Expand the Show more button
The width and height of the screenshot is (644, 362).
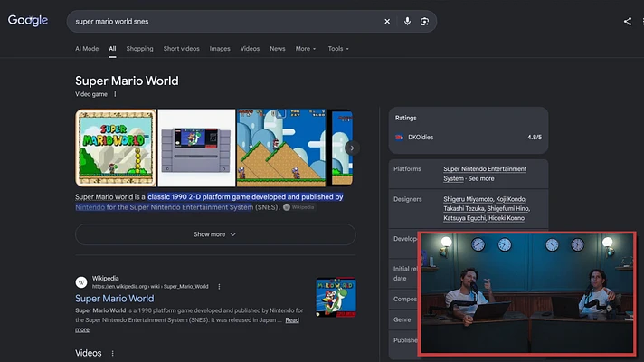coord(215,234)
